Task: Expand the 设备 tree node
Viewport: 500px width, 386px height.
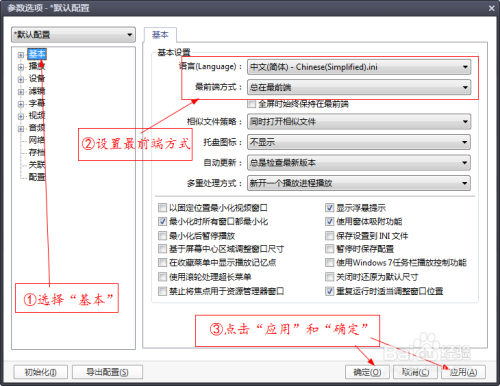Action: [21, 79]
